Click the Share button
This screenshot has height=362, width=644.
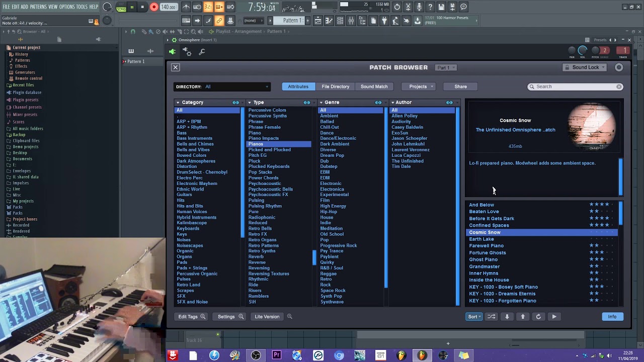click(x=461, y=86)
